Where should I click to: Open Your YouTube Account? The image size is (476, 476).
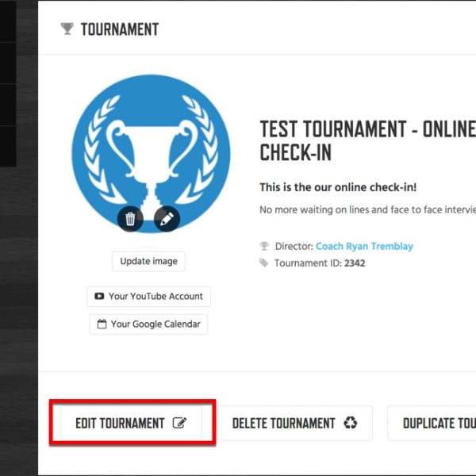point(149,296)
